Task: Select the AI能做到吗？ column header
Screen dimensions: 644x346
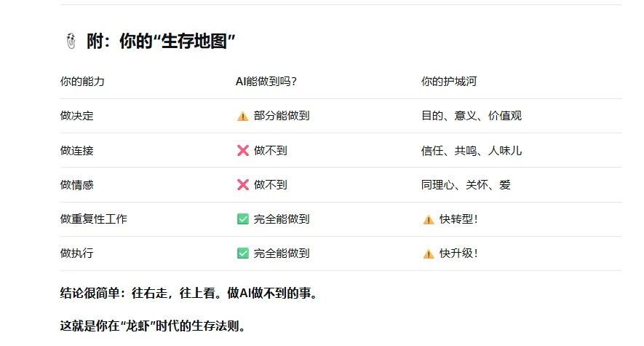Action: (266, 82)
